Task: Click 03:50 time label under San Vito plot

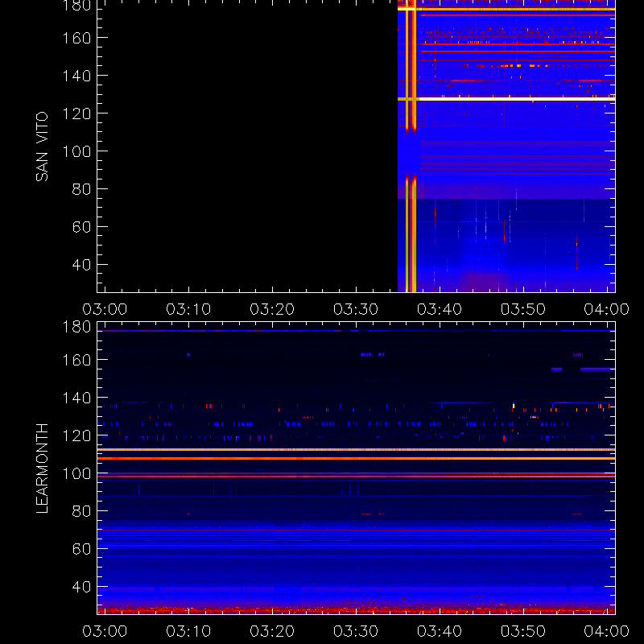Action: coord(523,309)
